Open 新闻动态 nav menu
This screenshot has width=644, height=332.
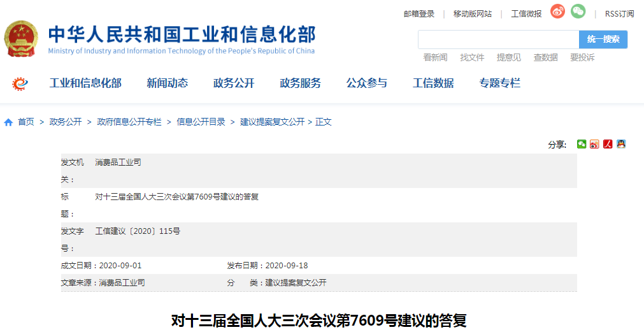[x=167, y=83]
